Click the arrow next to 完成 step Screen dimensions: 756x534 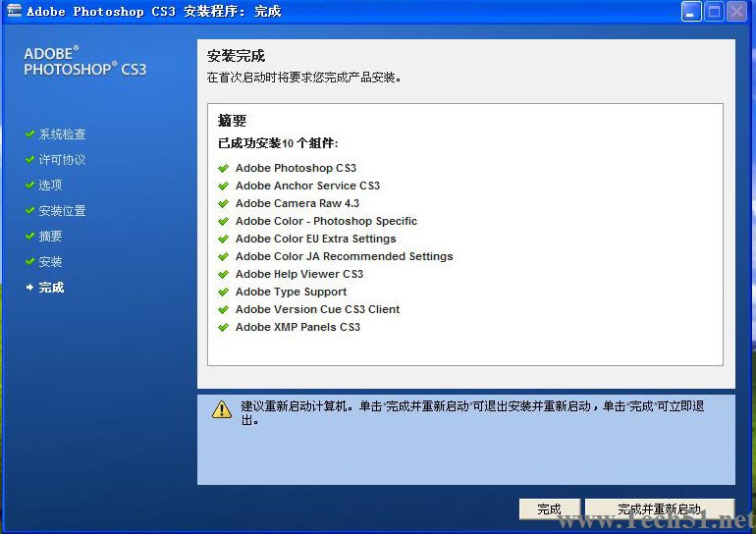pos(29,288)
